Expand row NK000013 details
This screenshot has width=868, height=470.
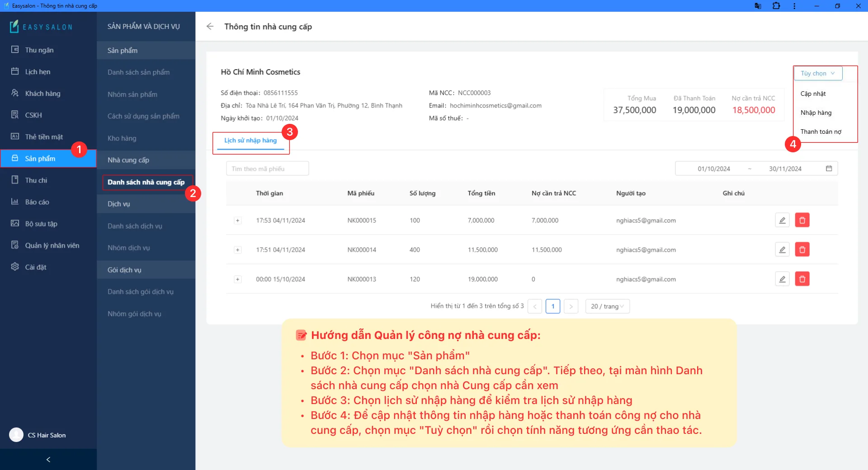click(237, 279)
